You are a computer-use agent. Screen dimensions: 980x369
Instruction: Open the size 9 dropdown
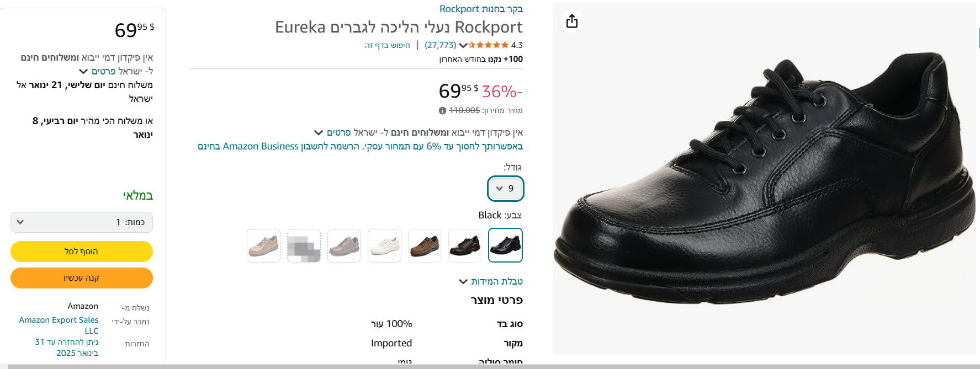pos(505,189)
